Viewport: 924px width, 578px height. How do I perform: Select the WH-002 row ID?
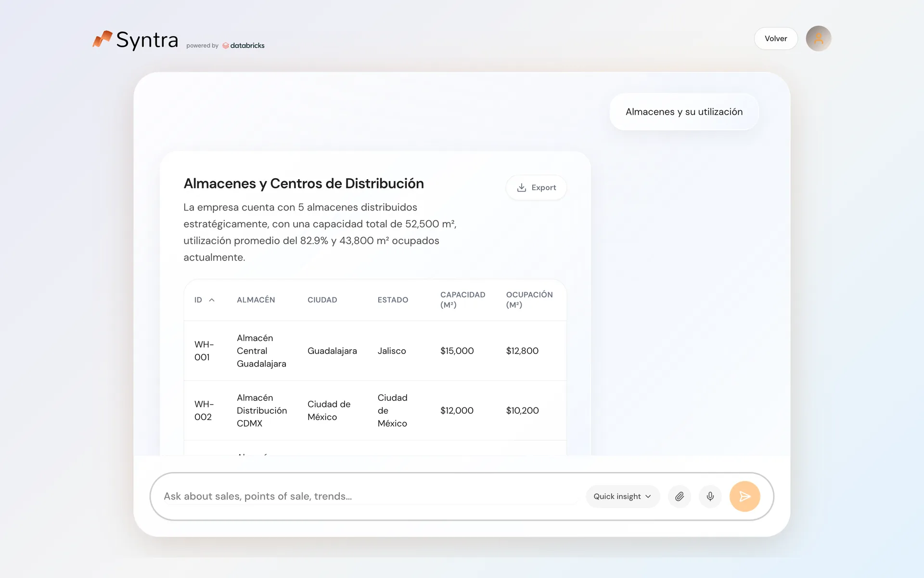coord(204,410)
